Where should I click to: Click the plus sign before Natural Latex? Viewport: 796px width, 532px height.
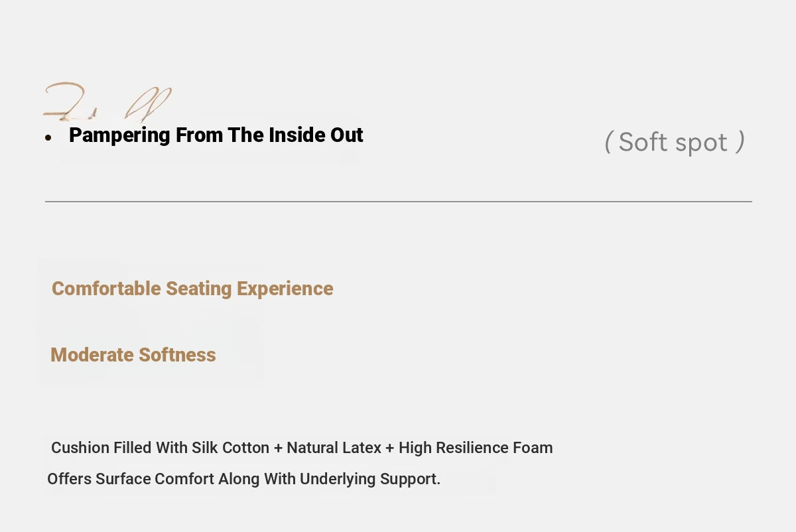(278, 448)
